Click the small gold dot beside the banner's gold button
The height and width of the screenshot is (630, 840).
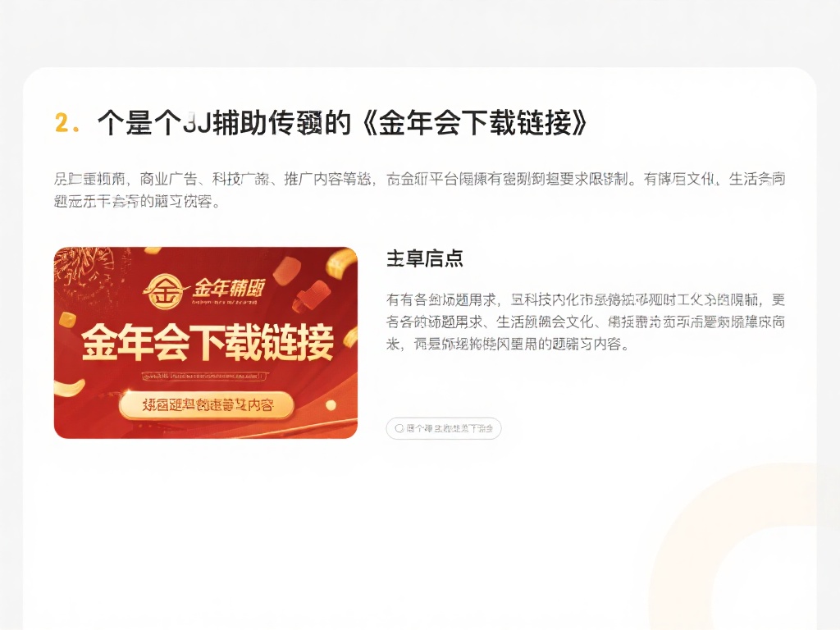coord(331,405)
